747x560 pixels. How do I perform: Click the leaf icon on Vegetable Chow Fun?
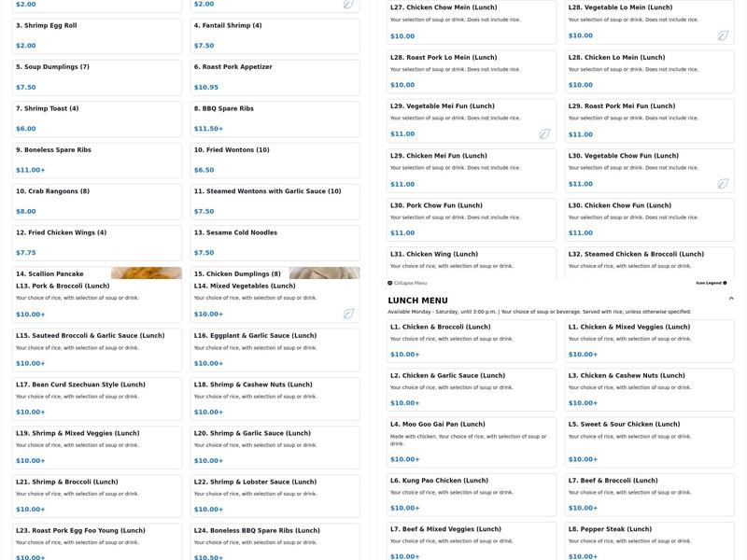point(723,184)
